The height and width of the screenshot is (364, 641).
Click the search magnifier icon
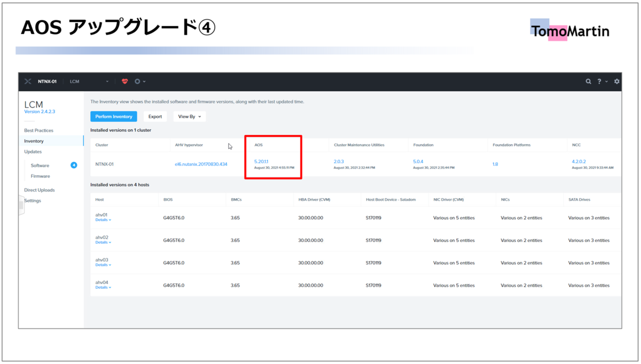588,82
